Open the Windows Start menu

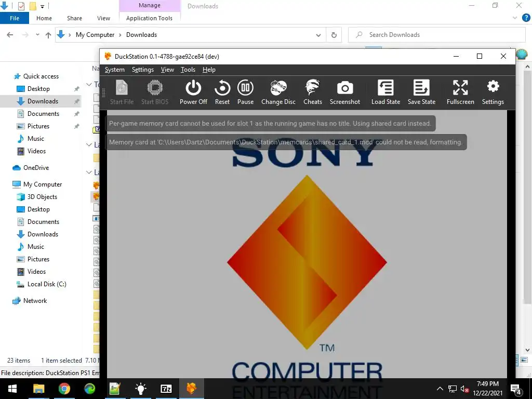[12, 389]
